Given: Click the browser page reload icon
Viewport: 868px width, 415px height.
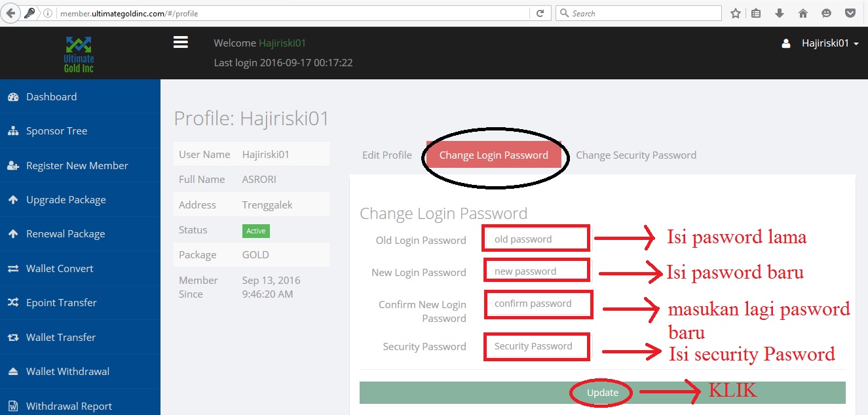Looking at the screenshot, I should [x=540, y=12].
